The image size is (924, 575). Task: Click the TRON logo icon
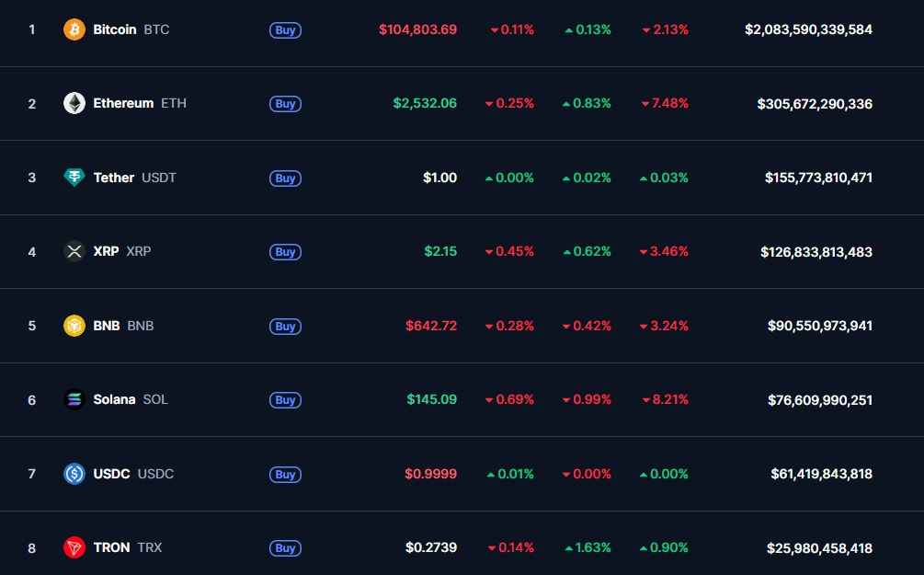[x=73, y=547]
